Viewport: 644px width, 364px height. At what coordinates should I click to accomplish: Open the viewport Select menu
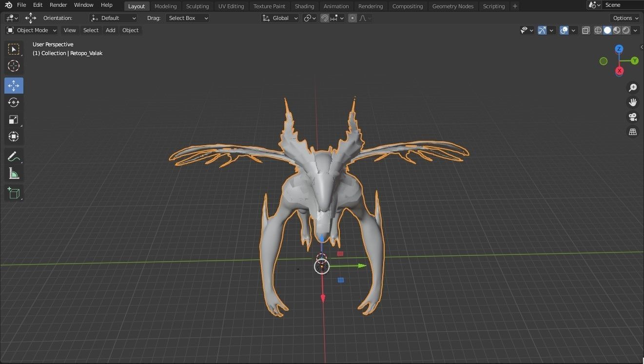91,30
